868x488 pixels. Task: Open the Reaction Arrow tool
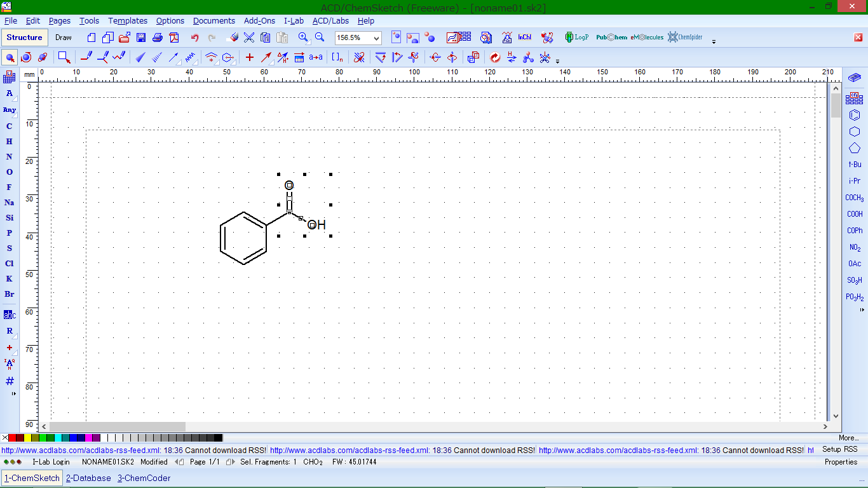tap(267, 57)
